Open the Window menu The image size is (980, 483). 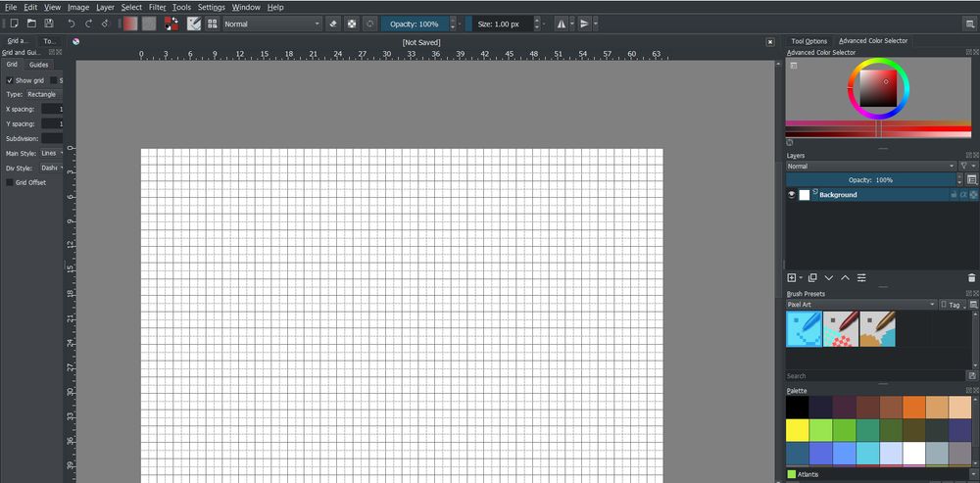click(246, 7)
